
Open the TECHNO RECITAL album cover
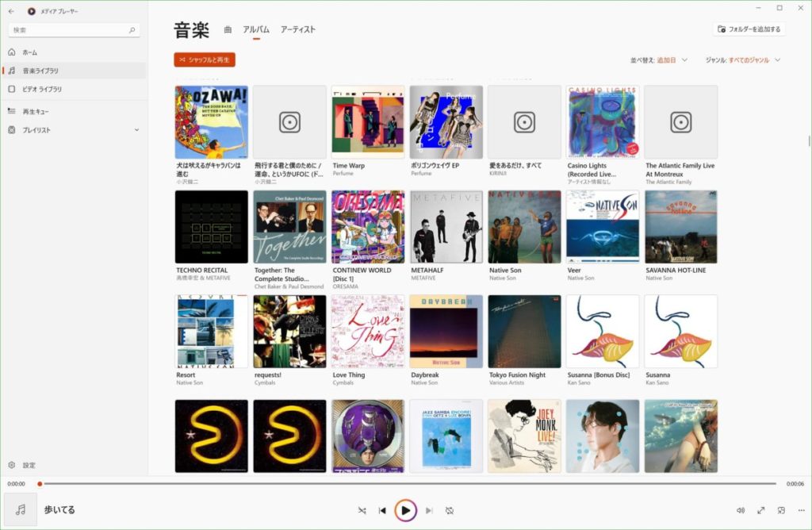tap(211, 227)
